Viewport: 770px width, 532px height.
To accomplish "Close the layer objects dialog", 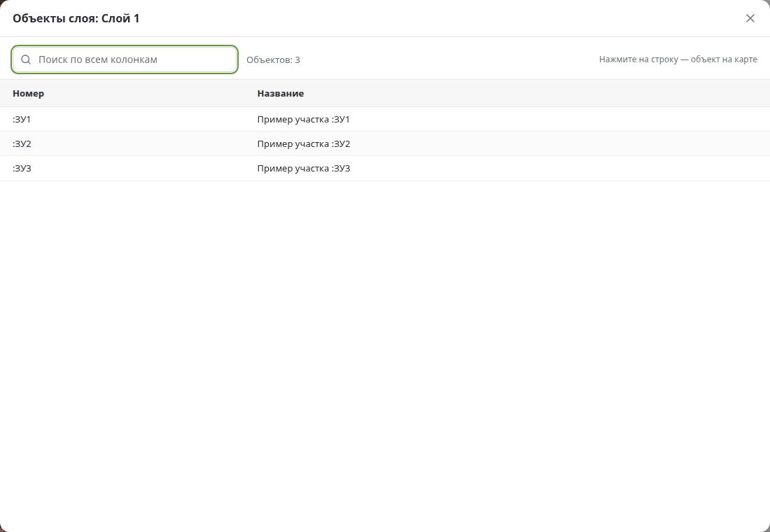I will point(750,19).
